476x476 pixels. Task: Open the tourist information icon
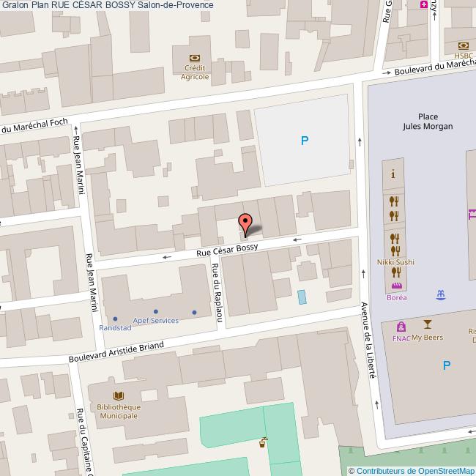click(394, 174)
